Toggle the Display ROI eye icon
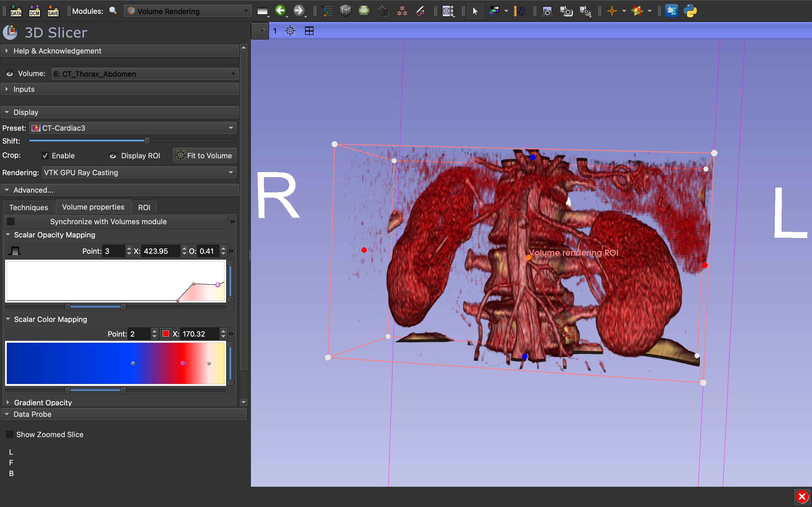 [x=113, y=155]
